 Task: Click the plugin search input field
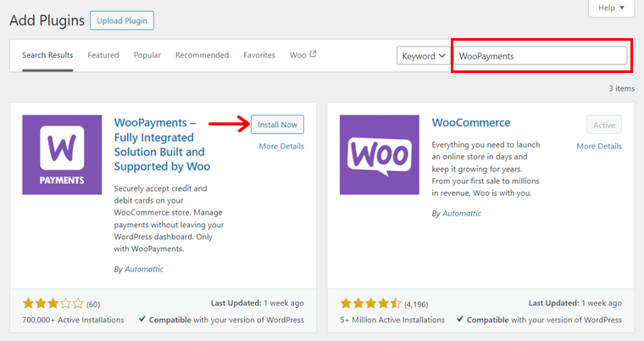coord(541,56)
